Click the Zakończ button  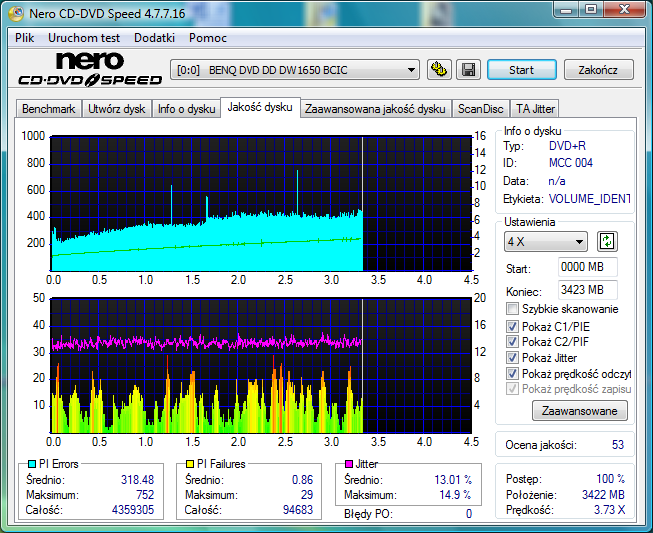(x=598, y=70)
